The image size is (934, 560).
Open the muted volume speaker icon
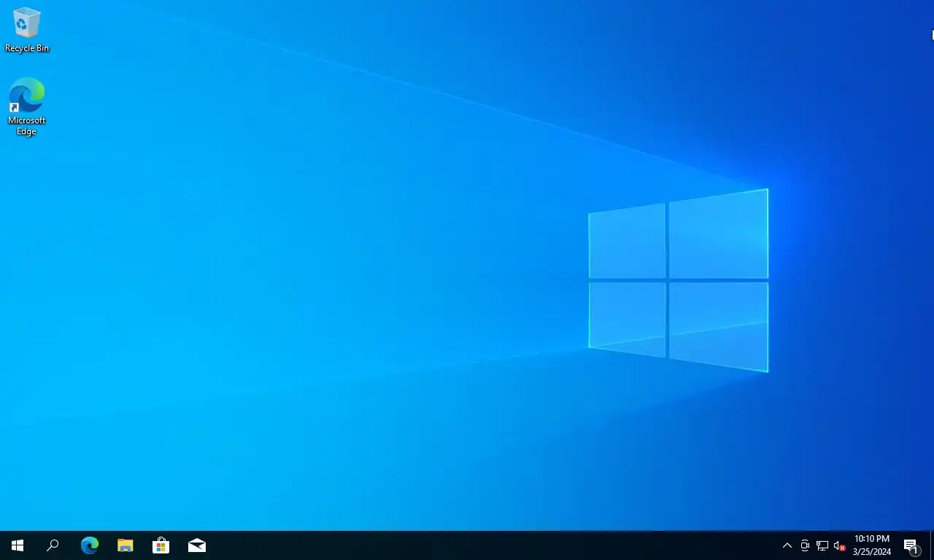[x=840, y=545]
